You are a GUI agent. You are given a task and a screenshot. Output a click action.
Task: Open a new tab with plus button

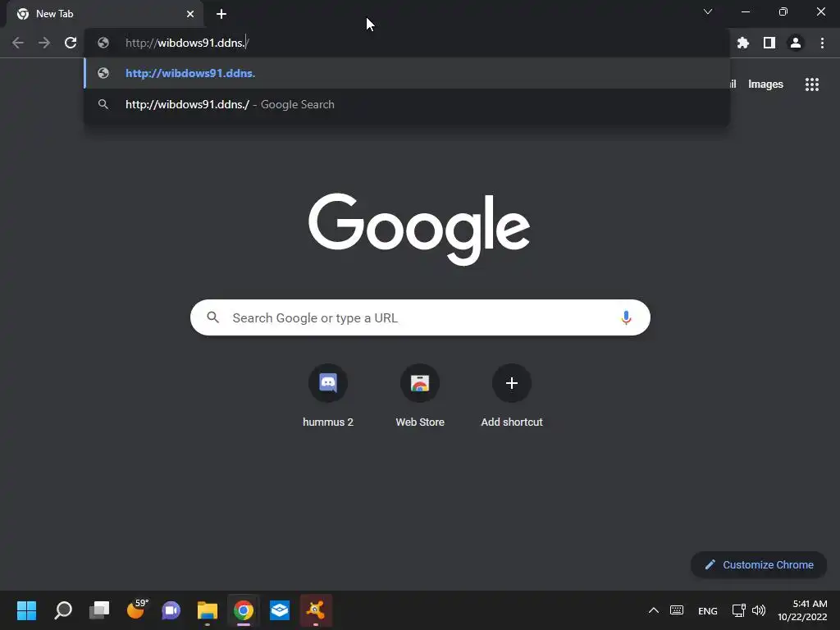tap(221, 14)
